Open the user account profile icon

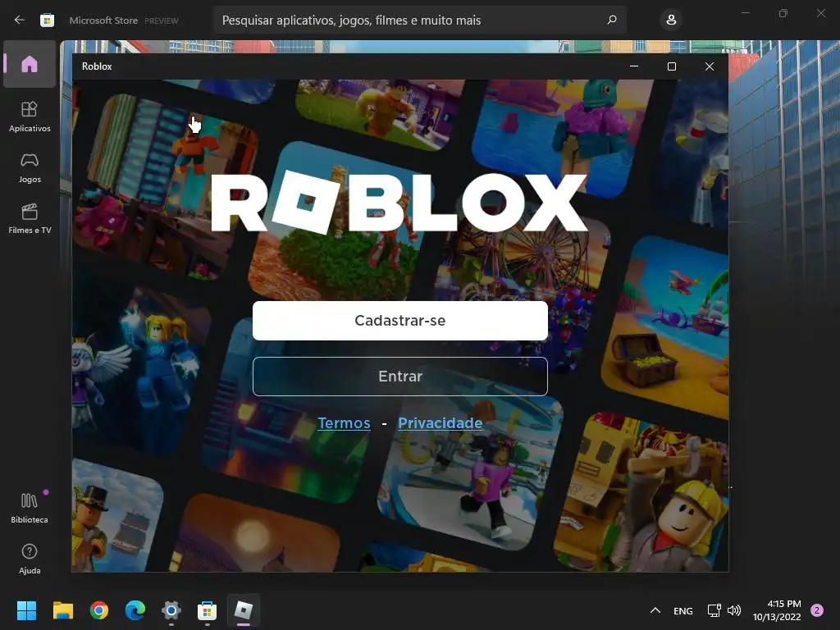(x=671, y=20)
